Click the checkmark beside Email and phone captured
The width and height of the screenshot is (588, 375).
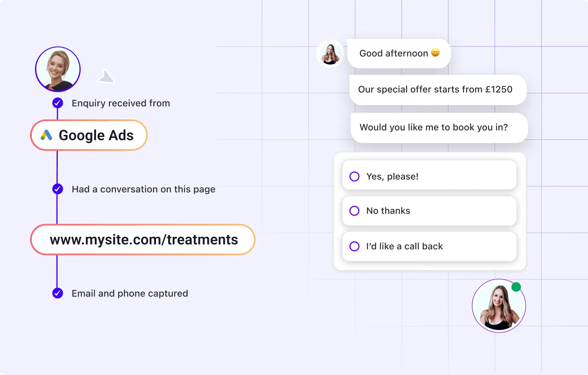[58, 293]
